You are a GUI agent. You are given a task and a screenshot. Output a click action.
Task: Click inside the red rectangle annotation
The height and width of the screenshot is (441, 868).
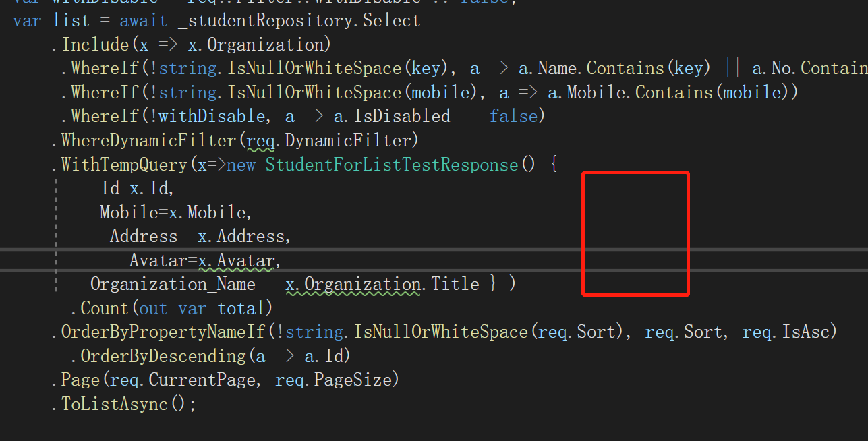tap(635, 233)
